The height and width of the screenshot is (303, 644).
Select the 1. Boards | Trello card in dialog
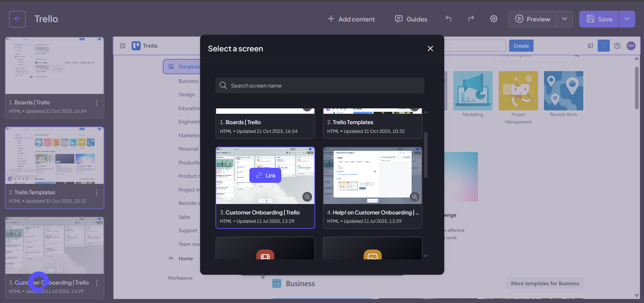click(x=265, y=123)
